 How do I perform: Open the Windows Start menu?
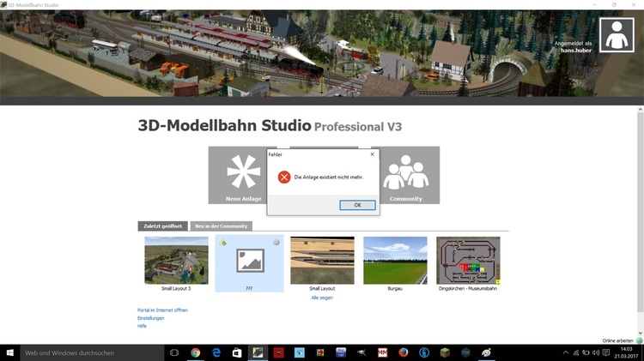10,352
